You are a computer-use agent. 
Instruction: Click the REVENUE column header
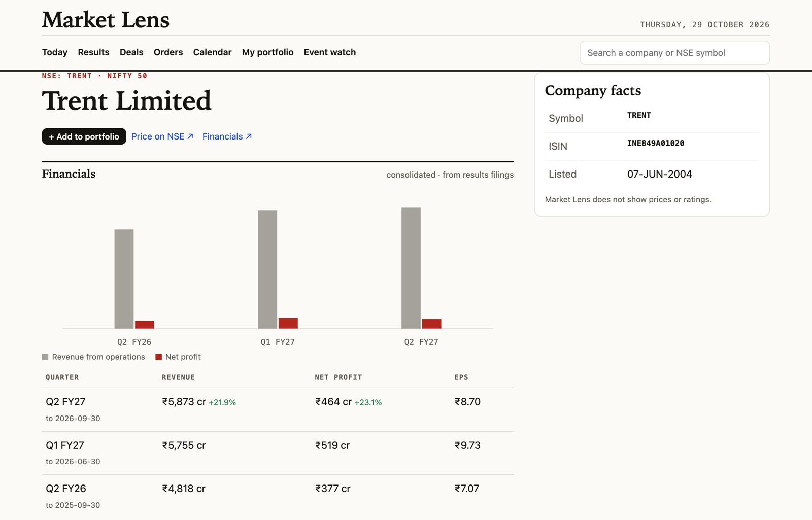tap(178, 377)
